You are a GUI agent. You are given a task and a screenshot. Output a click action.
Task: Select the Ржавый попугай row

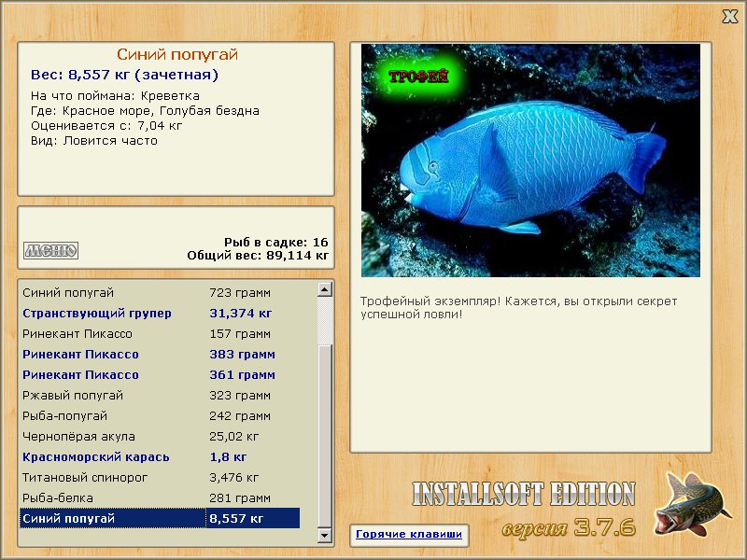[160, 395]
